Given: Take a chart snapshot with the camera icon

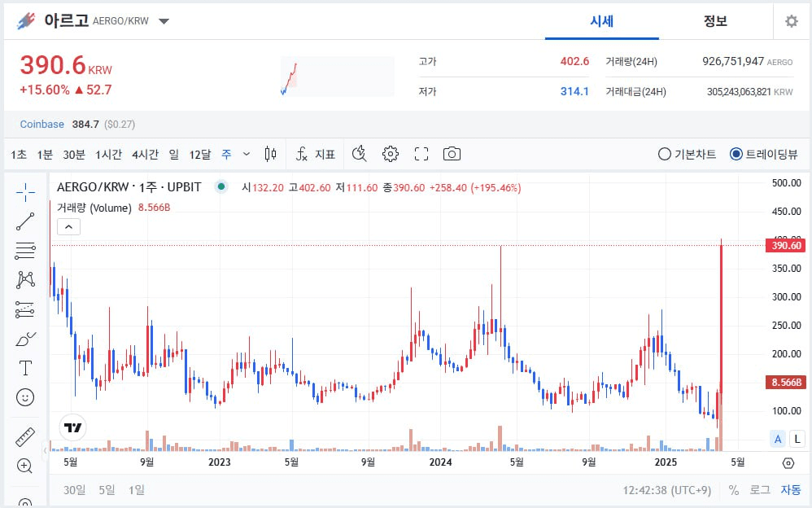Looking at the screenshot, I should point(452,153).
